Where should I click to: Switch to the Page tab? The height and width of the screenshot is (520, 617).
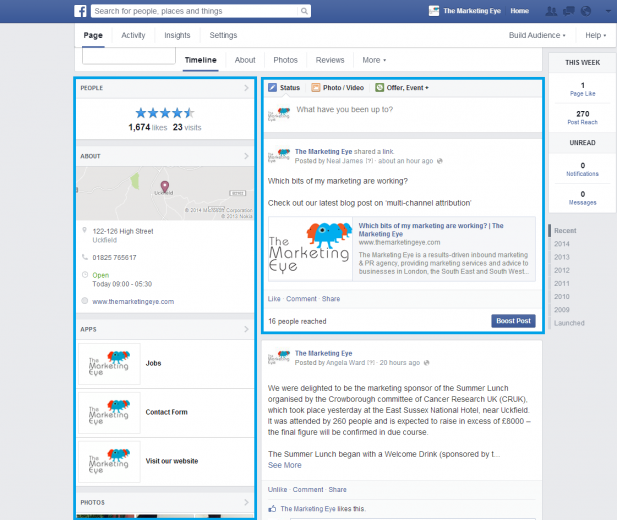point(93,35)
